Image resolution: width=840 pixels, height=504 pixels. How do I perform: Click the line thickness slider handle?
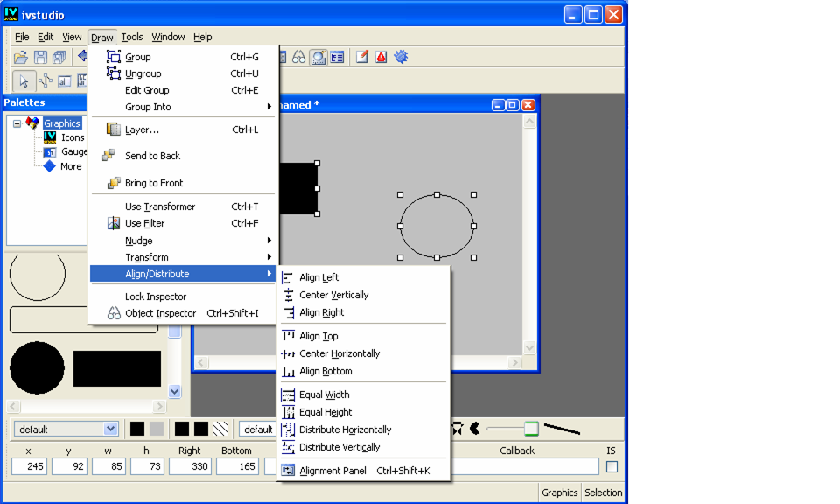(x=531, y=428)
